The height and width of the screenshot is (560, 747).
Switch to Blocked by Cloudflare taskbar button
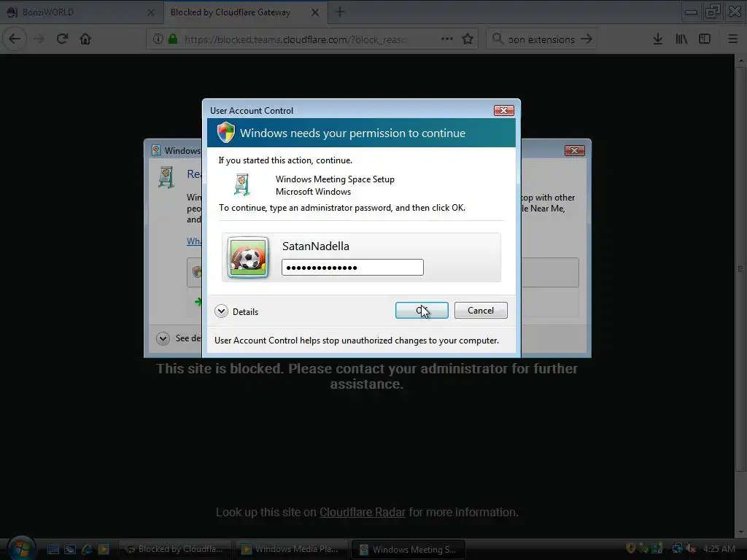click(174, 549)
